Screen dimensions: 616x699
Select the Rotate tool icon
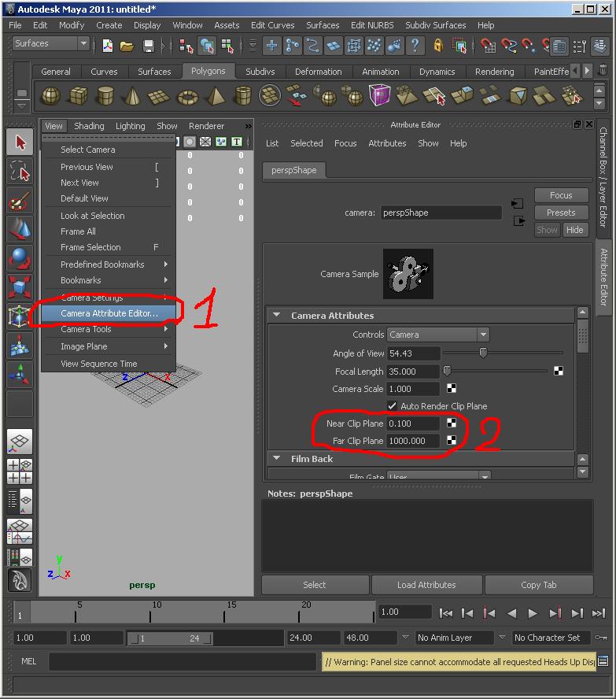coord(20,258)
